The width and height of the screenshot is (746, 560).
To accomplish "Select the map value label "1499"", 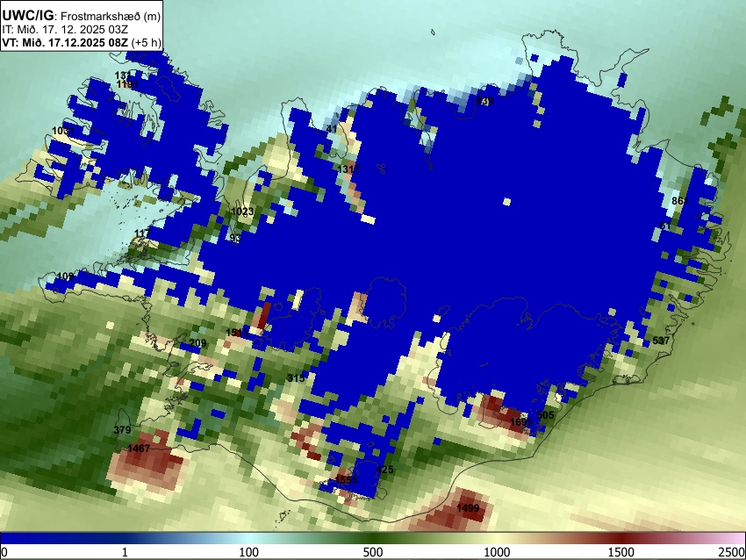I will coord(468,508).
